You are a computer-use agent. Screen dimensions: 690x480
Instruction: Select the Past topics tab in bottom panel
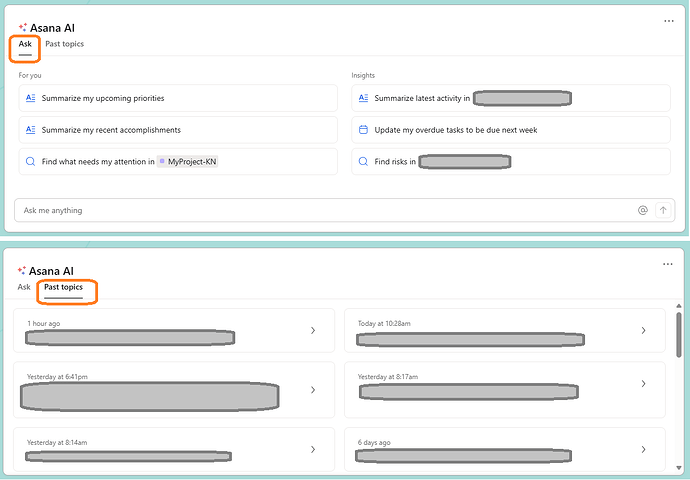click(63, 287)
